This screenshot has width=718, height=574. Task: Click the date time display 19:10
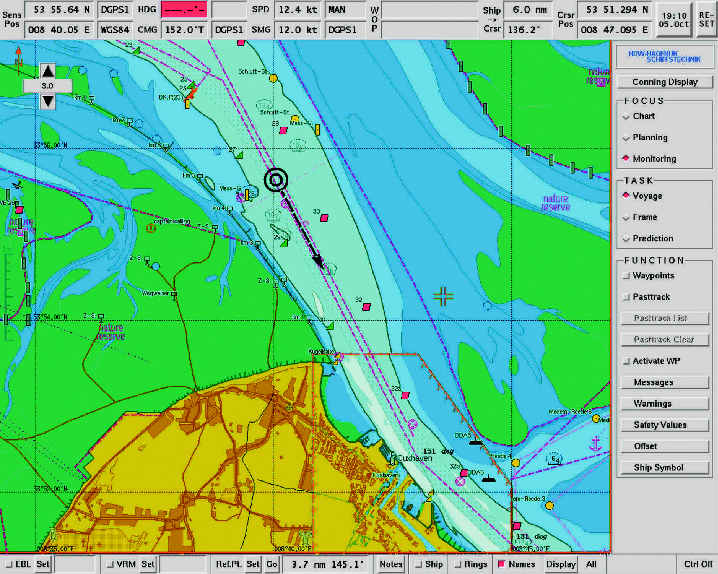coord(673,20)
